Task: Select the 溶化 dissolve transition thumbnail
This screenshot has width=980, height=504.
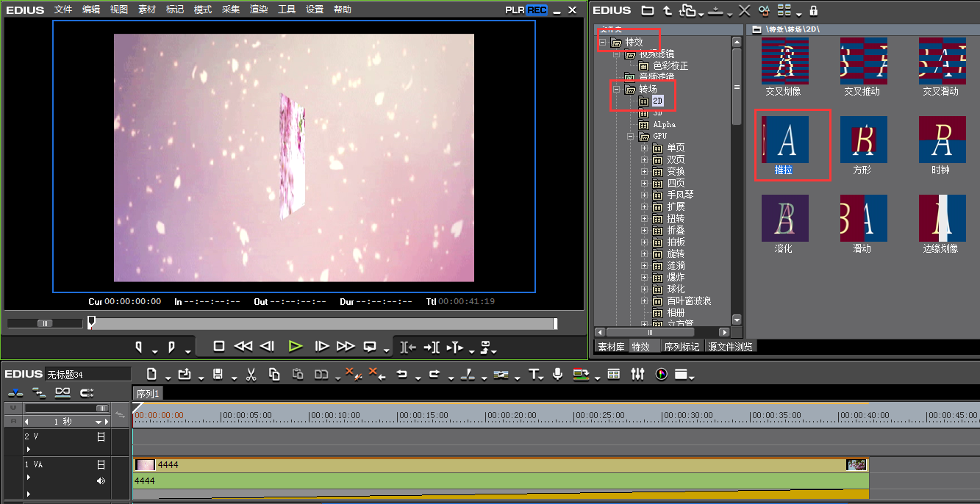Action: (x=784, y=218)
